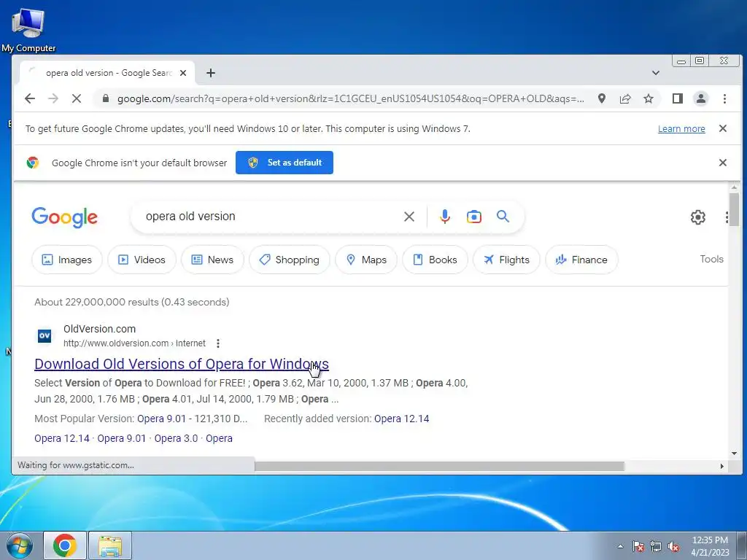The height and width of the screenshot is (560, 747).
Task: Switch to Flights results
Action: pos(506,260)
